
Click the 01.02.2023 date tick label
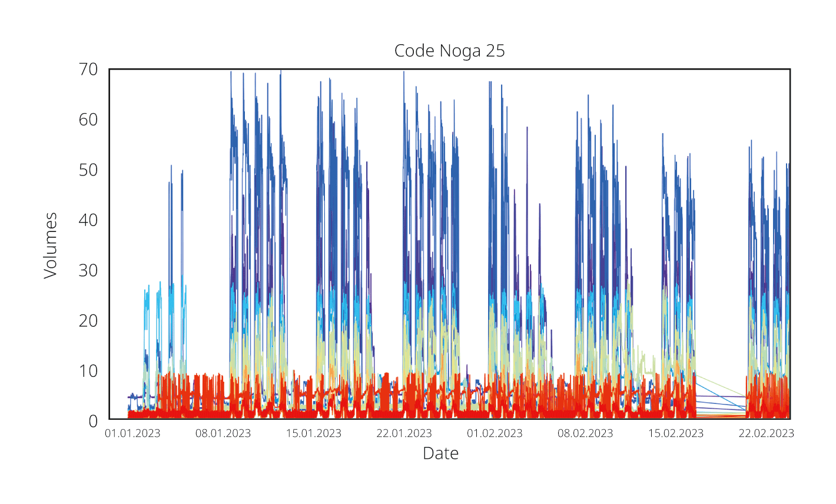pyautogui.click(x=495, y=434)
